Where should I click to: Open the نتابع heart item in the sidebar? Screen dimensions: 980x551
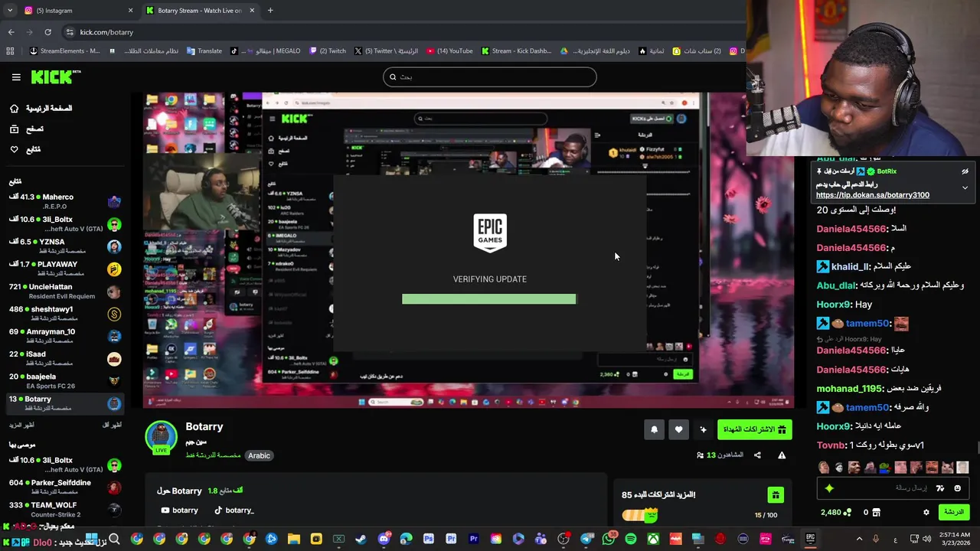[x=25, y=149]
